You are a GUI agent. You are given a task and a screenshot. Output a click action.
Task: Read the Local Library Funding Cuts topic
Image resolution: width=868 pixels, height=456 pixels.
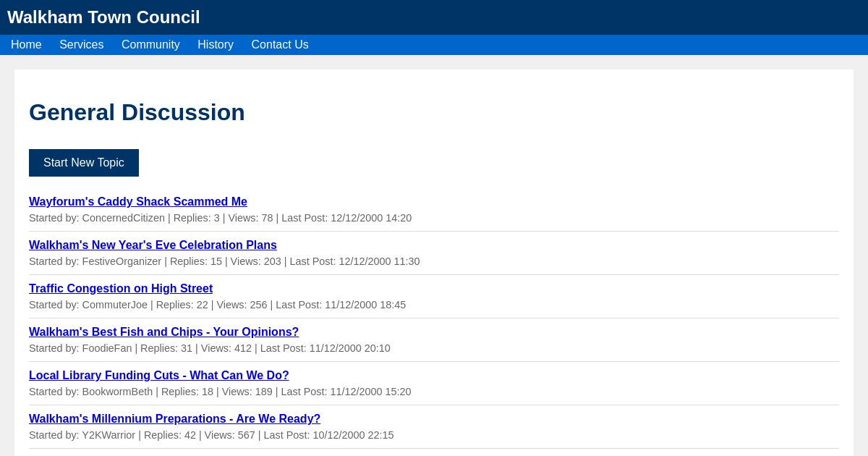(159, 376)
